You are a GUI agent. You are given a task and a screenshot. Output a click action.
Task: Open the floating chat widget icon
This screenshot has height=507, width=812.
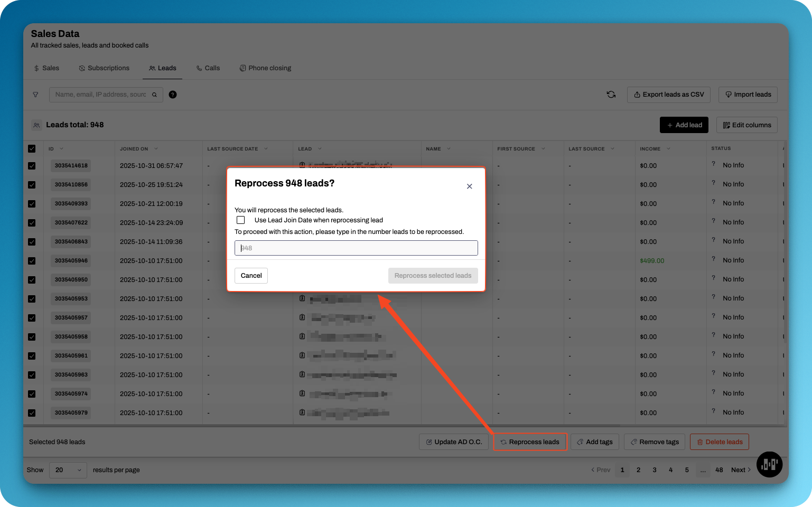[769, 464]
